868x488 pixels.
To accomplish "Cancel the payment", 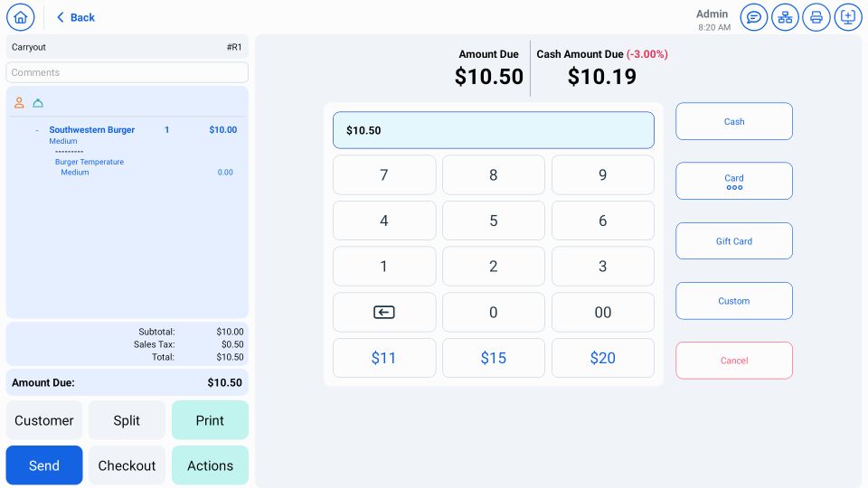I will [733, 361].
